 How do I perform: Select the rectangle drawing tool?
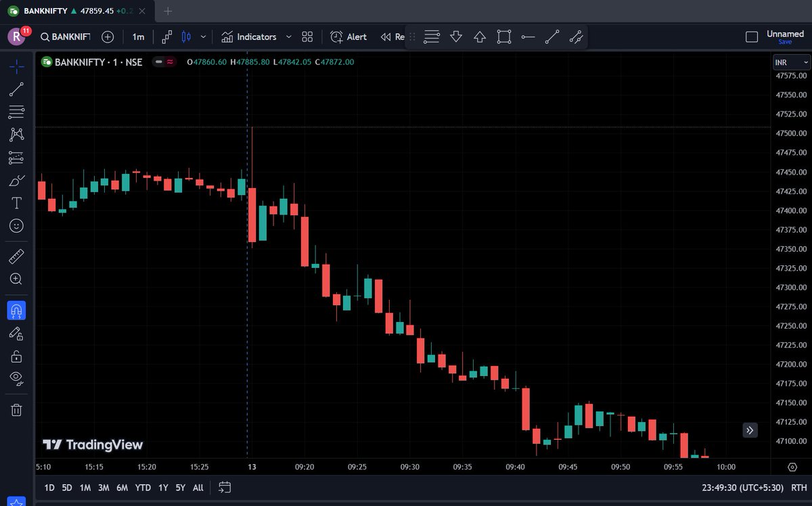tap(503, 37)
